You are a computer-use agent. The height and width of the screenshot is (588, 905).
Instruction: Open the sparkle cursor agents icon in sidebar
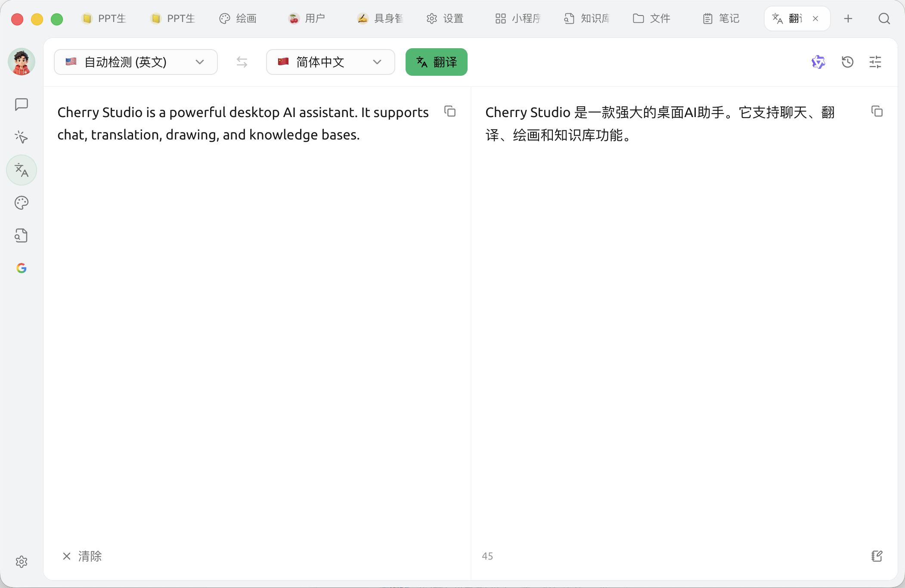(21, 137)
